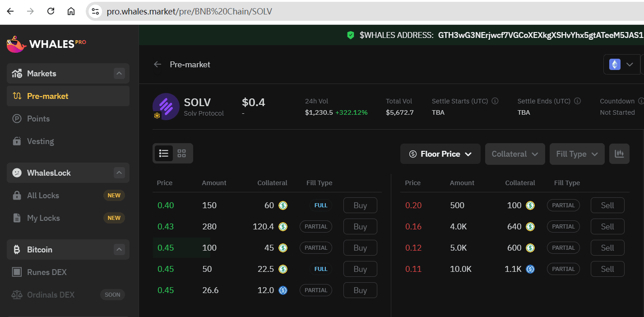The height and width of the screenshot is (317, 644).
Task: Collapse the WhalesLock section chevron
Action: (x=119, y=172)
